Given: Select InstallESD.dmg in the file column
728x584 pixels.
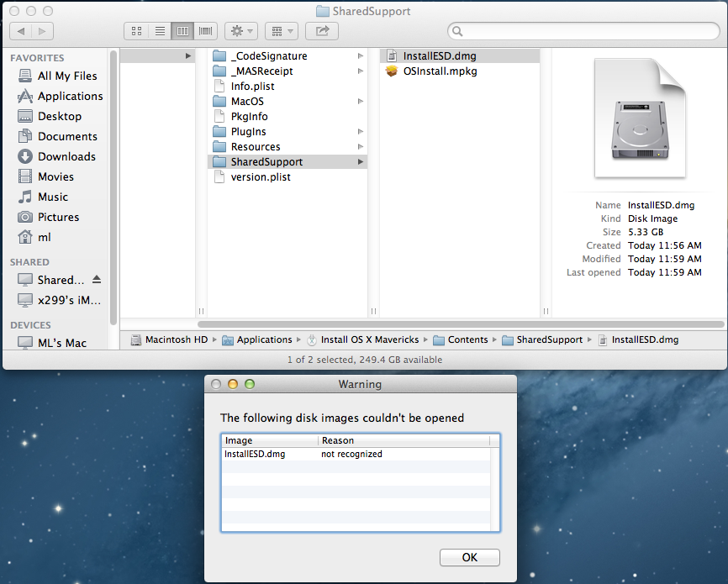Looking at the screenshot, I should (460, 56).
